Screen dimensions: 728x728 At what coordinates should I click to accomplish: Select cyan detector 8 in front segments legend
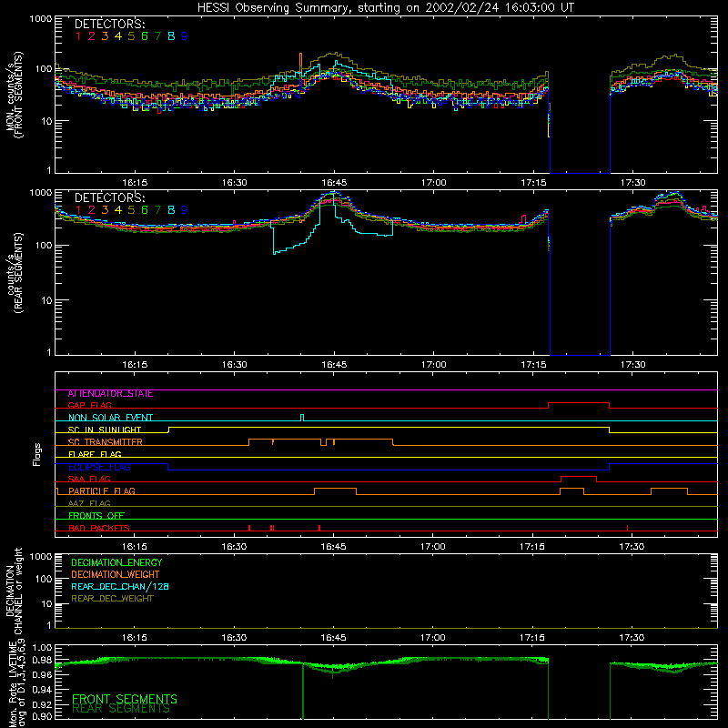click(171, 36)
